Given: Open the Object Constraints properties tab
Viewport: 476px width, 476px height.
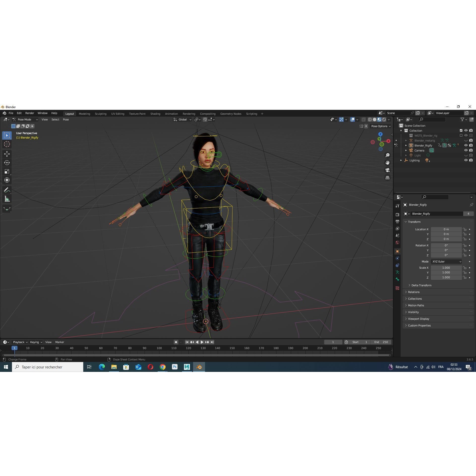Looking at the screenshot, I should (x=397, y=265).
